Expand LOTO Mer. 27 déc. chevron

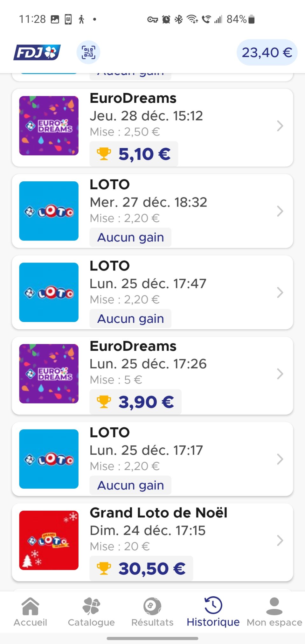(280, 211)
